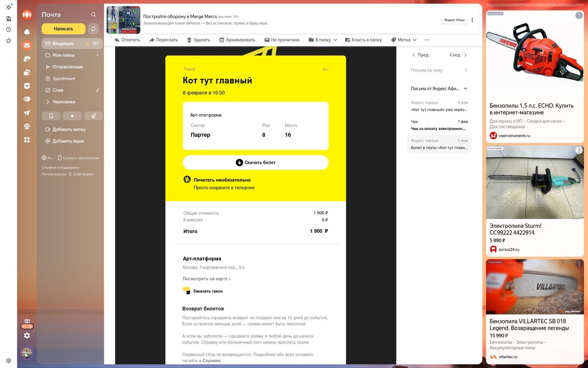Click the Merge Mercs ad thumbnail
The width and height of the screenshot is (588, 368).
pyautogui.click(x=123, y=20)
